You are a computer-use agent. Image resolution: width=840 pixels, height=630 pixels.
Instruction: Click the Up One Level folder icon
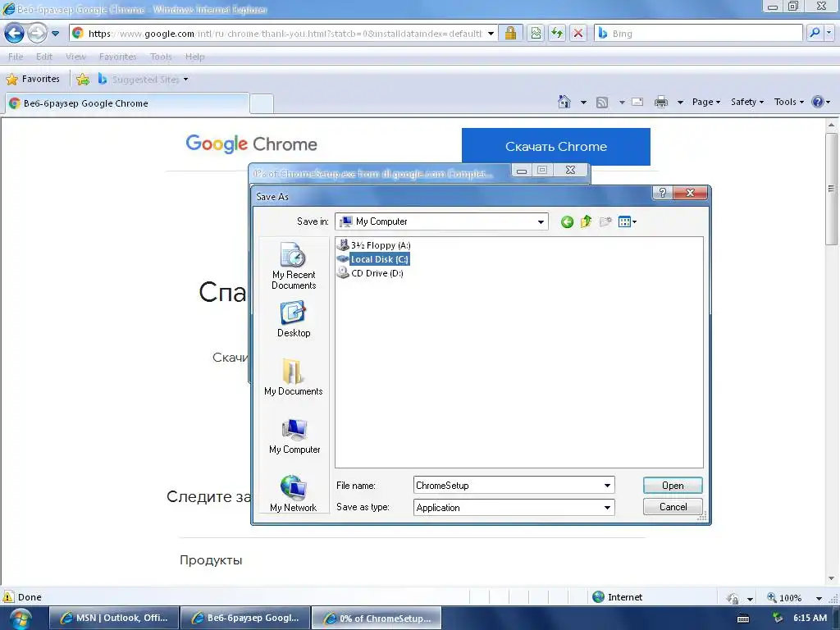[x=586, y=221]
